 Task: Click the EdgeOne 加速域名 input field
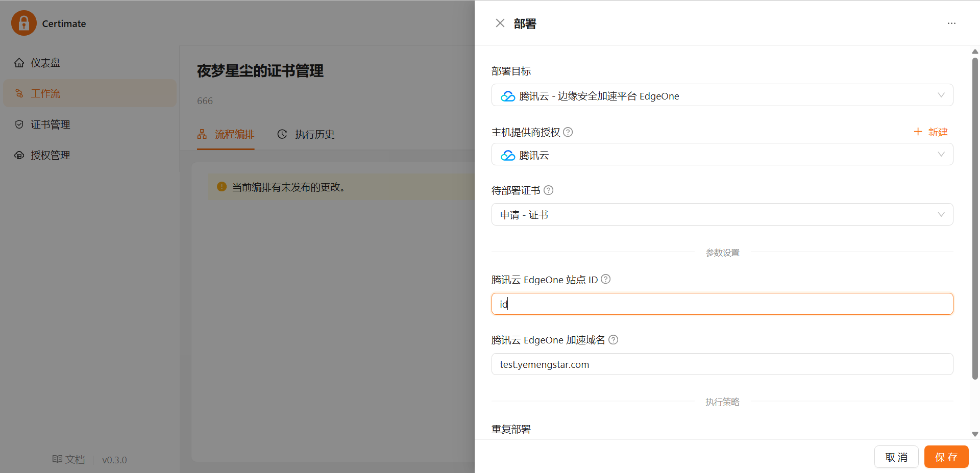click(x=722, y=364)
